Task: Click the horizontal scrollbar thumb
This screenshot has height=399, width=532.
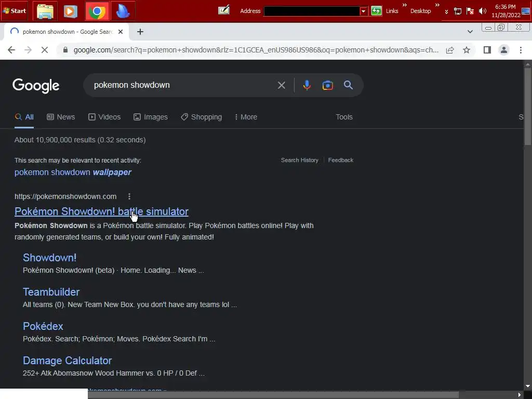Action: pos(273,395)
